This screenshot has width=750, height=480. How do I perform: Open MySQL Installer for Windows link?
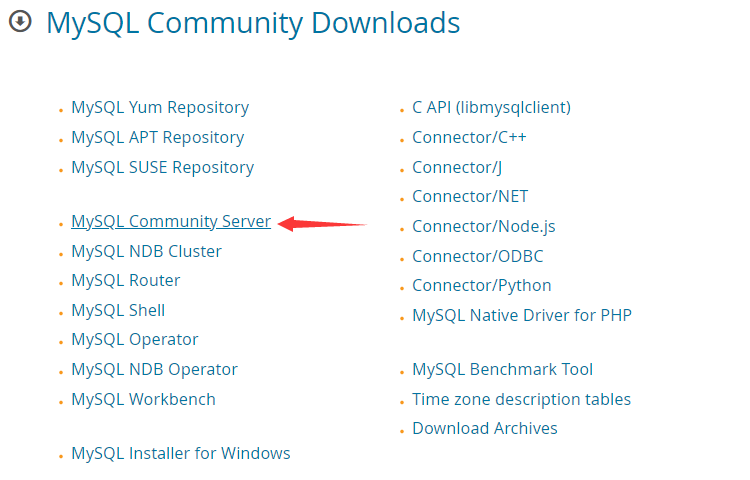coord(181,453)
